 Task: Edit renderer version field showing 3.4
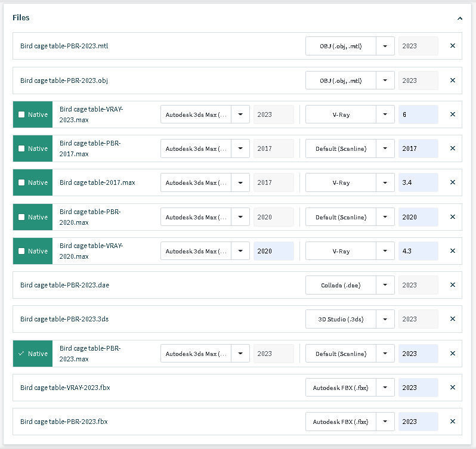coord(418,182)
